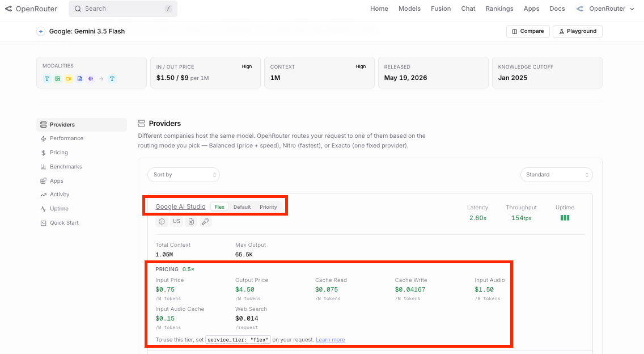Click the audio input modality icon
The image size is (644, 354).
[x=90, y=78]
